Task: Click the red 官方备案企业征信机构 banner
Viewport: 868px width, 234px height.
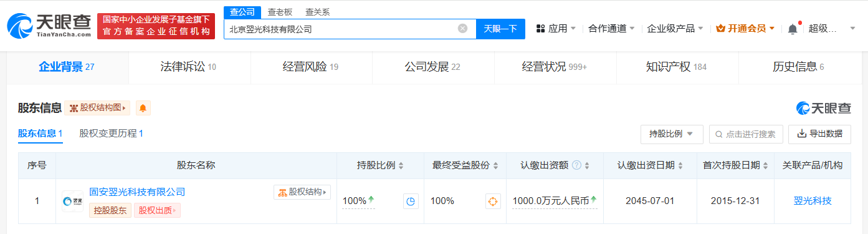Action: 156,26
